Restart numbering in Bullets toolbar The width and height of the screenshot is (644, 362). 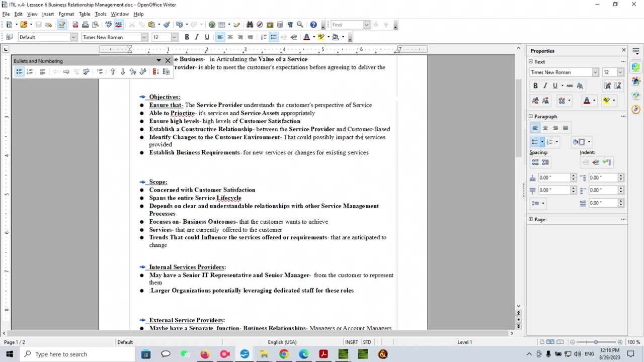pos(155,72)
